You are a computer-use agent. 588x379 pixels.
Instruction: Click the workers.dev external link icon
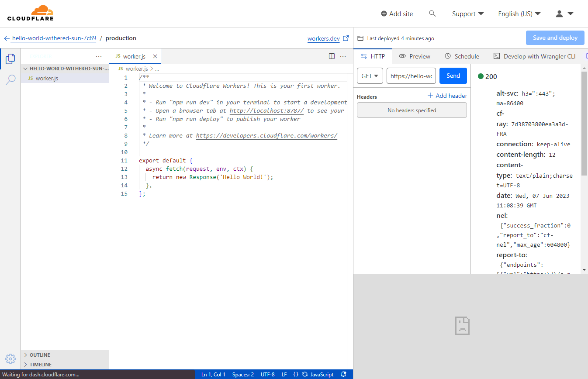pyautogui.click(x=346, y=38)
